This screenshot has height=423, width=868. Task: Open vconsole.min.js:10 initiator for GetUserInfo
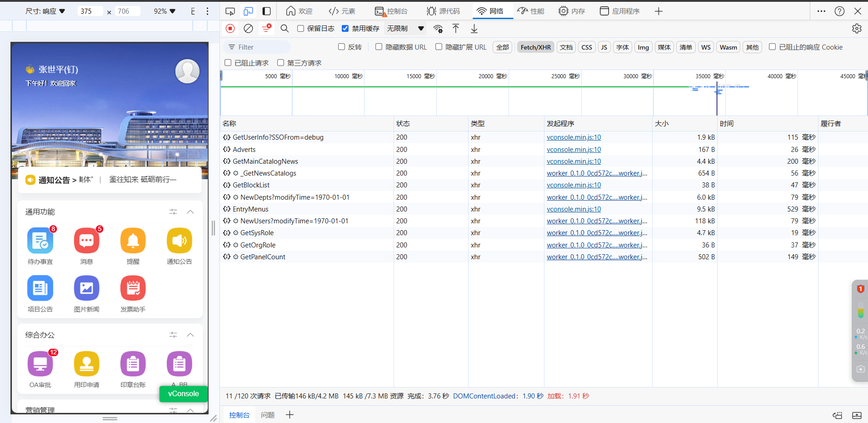574,137
